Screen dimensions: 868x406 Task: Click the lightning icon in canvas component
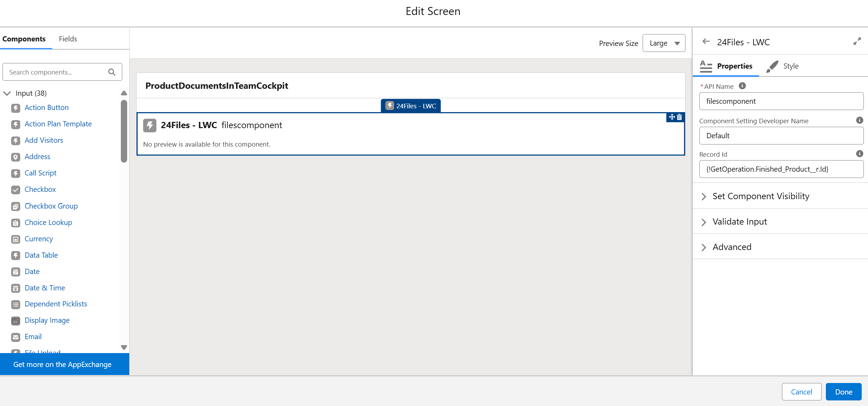pyautogui.click(x=150, y=125)
